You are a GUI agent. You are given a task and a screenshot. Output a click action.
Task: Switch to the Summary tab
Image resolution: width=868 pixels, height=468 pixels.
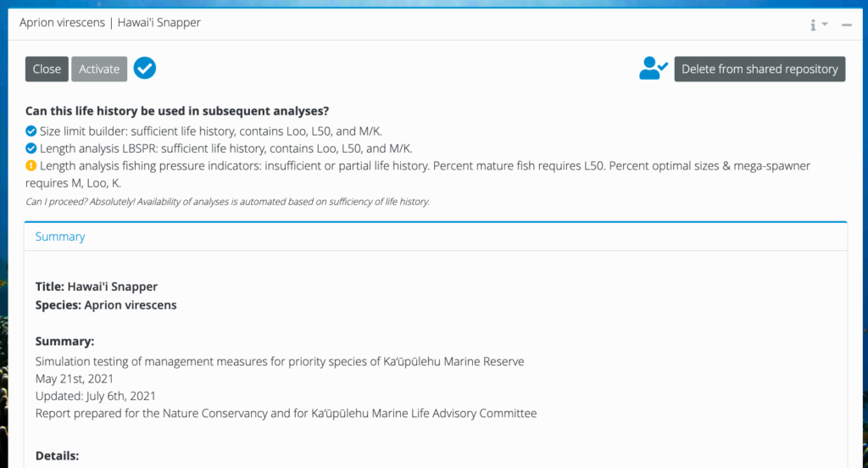point(60,237)
